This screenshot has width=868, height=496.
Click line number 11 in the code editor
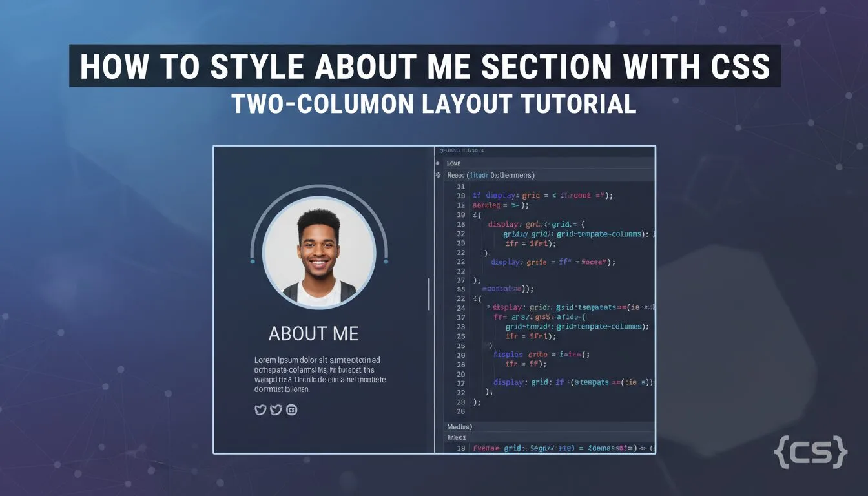tap(461, 185)
